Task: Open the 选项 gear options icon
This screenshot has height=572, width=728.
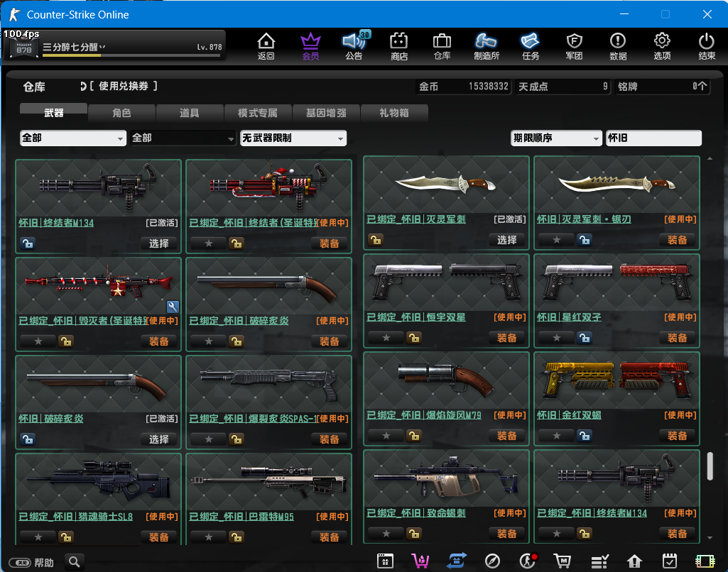Action: pyautogui.click(x=662, y=46)
